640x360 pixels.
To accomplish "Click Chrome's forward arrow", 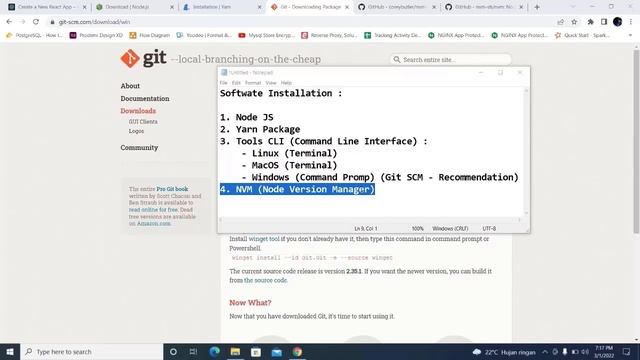I will (22, 22).
